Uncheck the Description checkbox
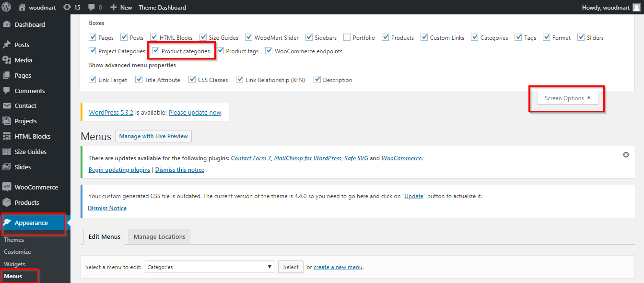The image size is (644, 283). tap(317, 79)
